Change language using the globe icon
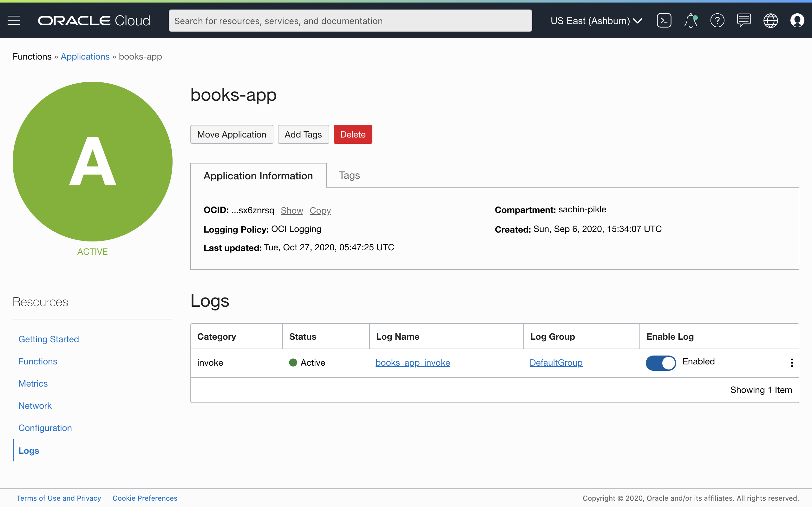This screenshot has width=812, height=507. (770, 20)
